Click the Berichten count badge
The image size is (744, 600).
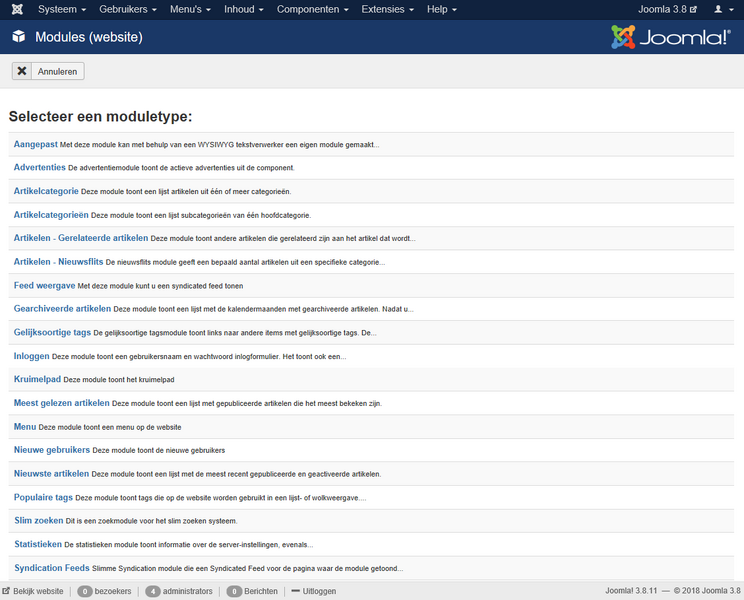click(x=234, y=591)
